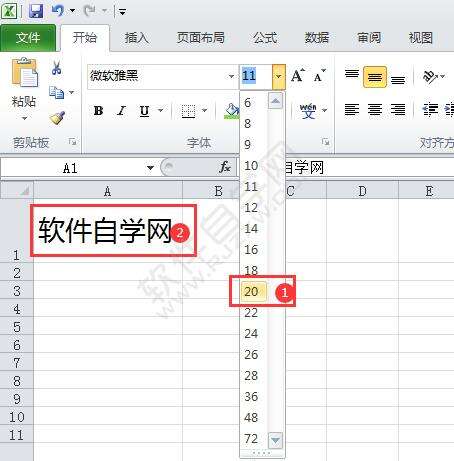Screen dimensions: 454x461
Task: Open the borders dropdown arrow
Action: [205, 110]
